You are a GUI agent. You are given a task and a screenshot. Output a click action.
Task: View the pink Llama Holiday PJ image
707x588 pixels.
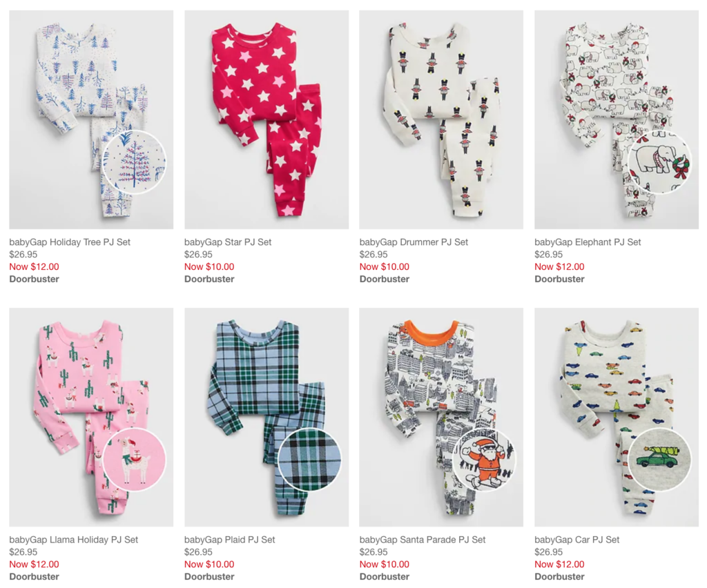[x=91, y=418]
